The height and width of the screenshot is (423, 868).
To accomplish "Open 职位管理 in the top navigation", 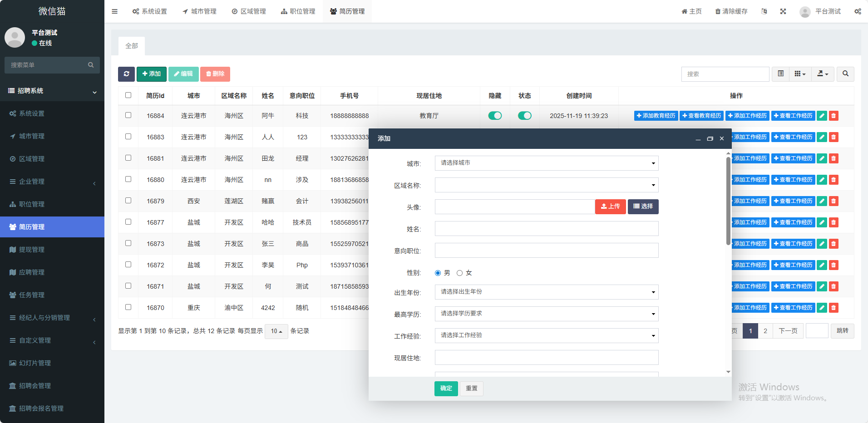I will 298,11.
